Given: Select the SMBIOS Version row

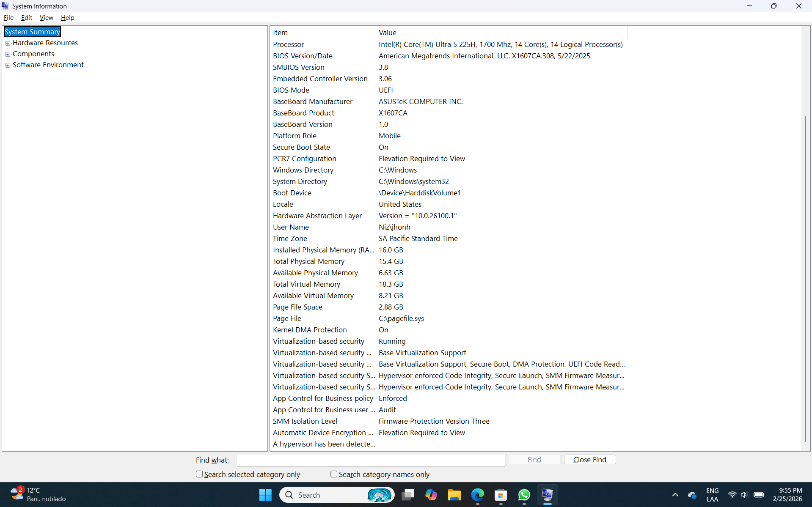Looking at the screenshot, I should click(449, 67).
